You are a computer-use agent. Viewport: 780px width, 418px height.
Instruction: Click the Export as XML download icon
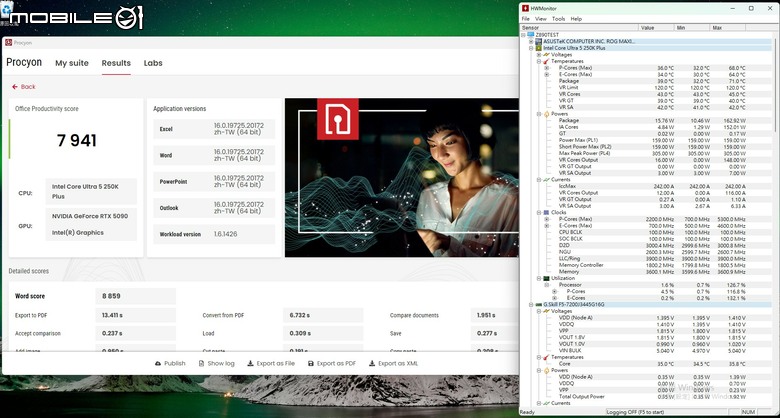click(x=372, y=363)
